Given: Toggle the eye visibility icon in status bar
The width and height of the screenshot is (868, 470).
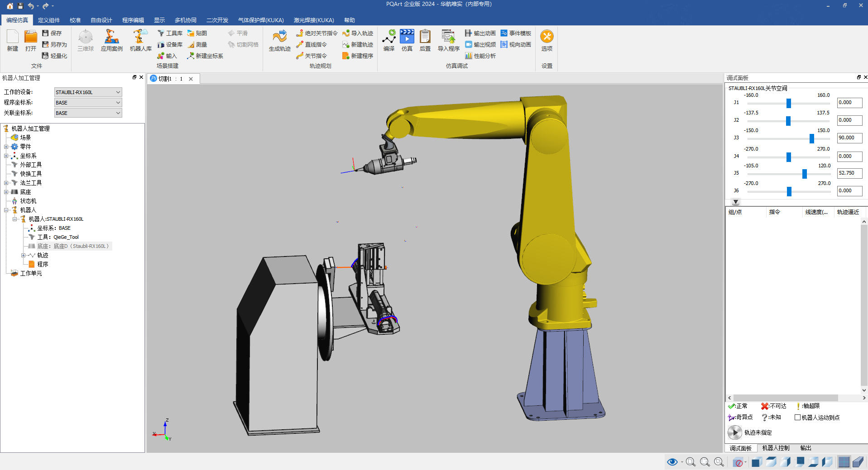Looking at the screenshot, I should coord(672,462).
